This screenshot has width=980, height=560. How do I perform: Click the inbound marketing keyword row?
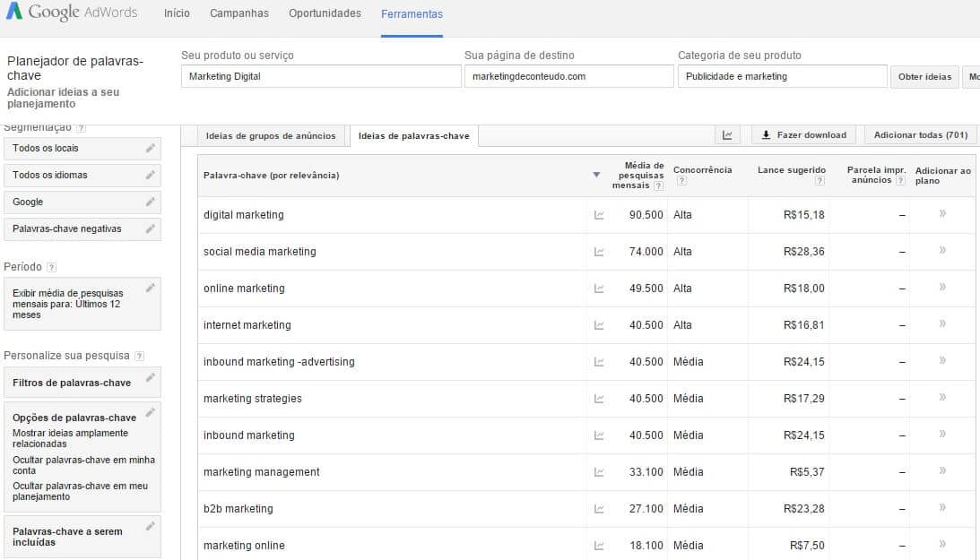pyautogui.click(x=586, y=435)
